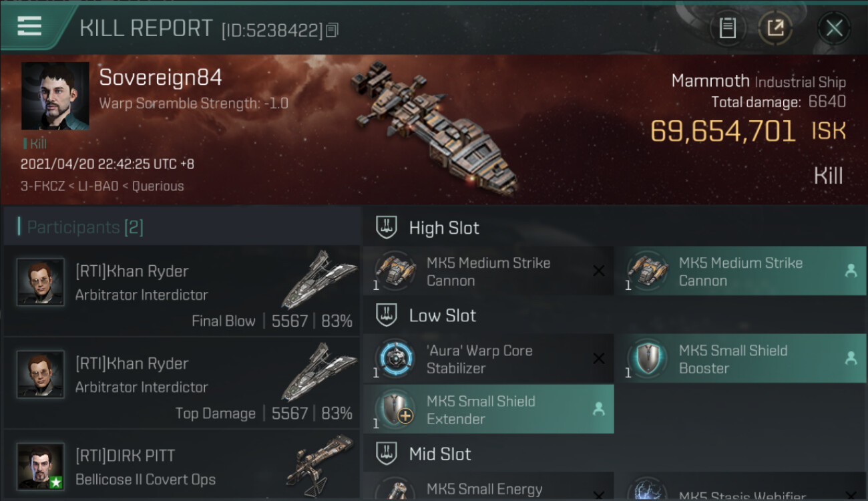Copy the kill report ID

coord(333,30)
